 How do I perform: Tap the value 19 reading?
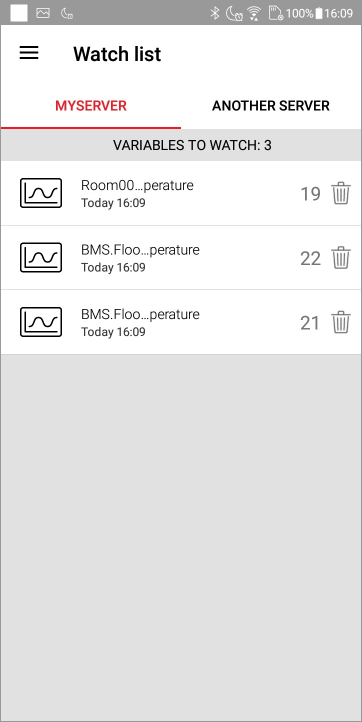[310, 194]
